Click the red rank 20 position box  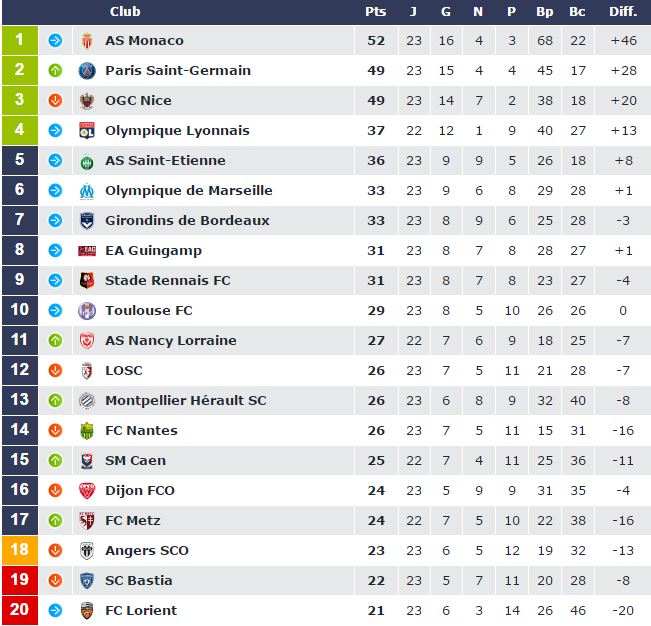click(20, 610)
